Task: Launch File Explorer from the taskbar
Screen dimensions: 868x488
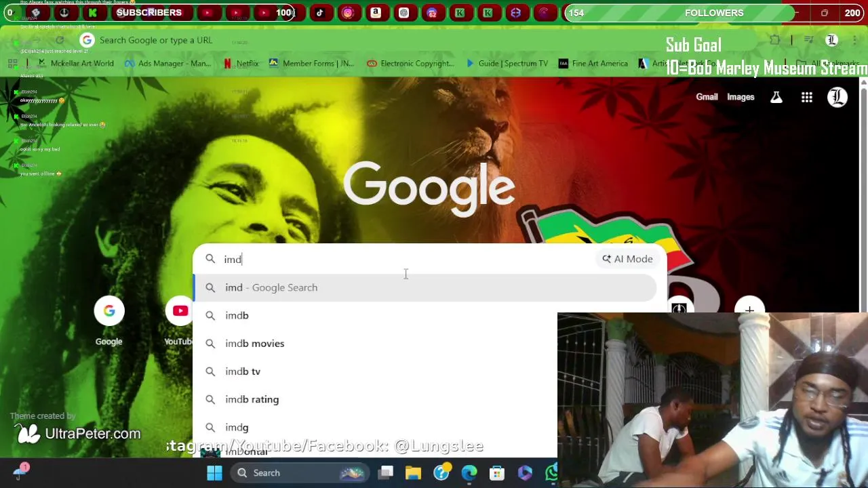Action: coord(414,472)
